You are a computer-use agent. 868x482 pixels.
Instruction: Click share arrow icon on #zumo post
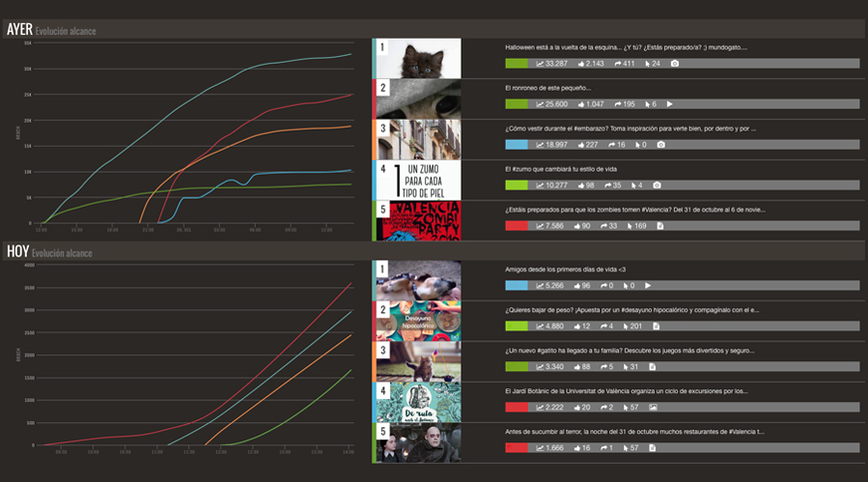608,185
